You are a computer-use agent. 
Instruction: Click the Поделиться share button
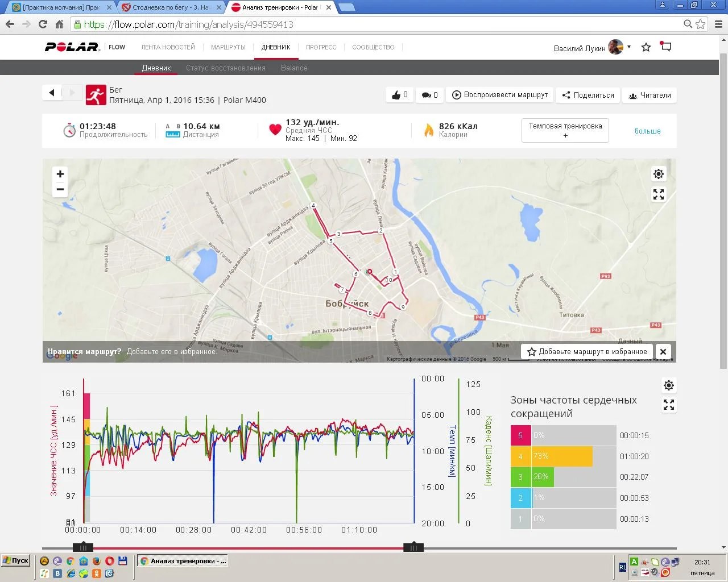pyautogui.click(x=588, y=95)
